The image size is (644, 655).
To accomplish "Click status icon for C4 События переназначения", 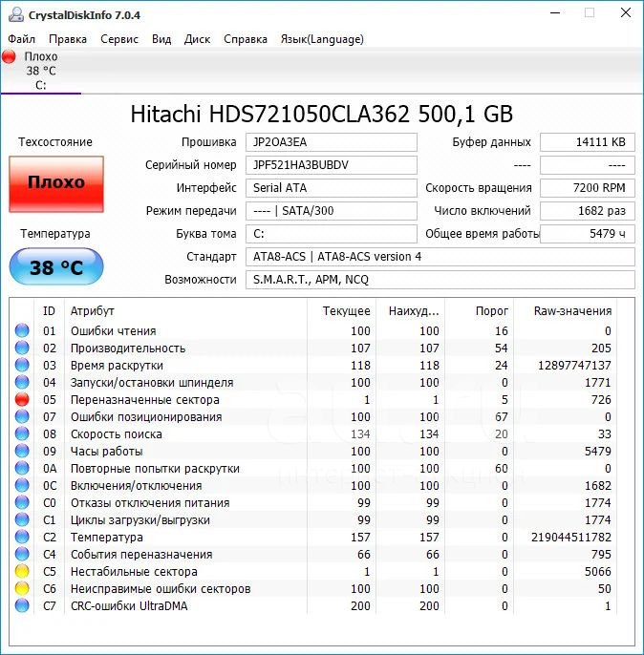I will click(x=22, y=554).
